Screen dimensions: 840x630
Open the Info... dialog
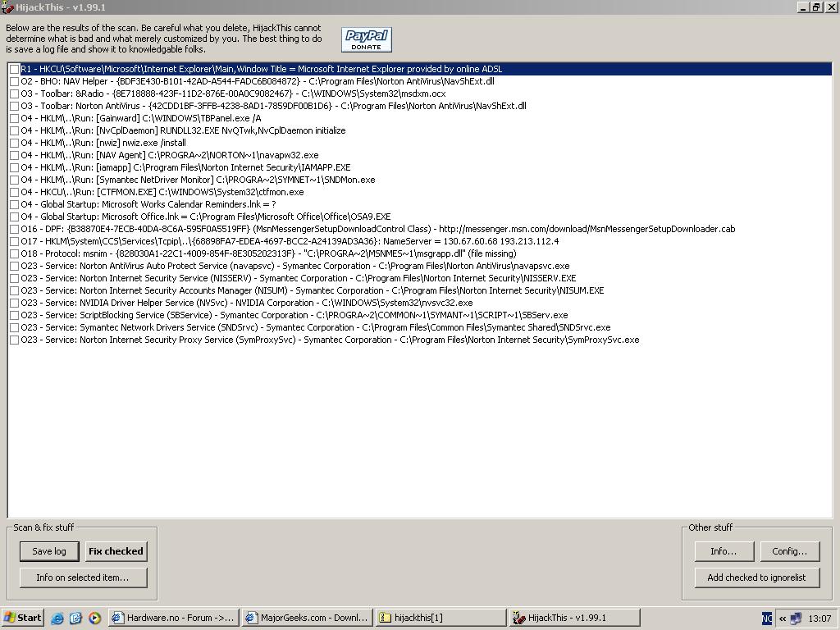724,551
